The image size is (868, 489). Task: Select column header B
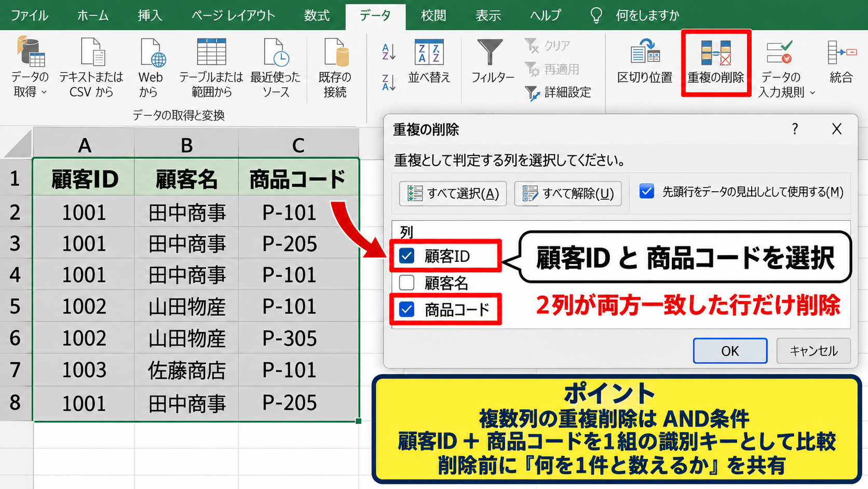click(186, 144)
